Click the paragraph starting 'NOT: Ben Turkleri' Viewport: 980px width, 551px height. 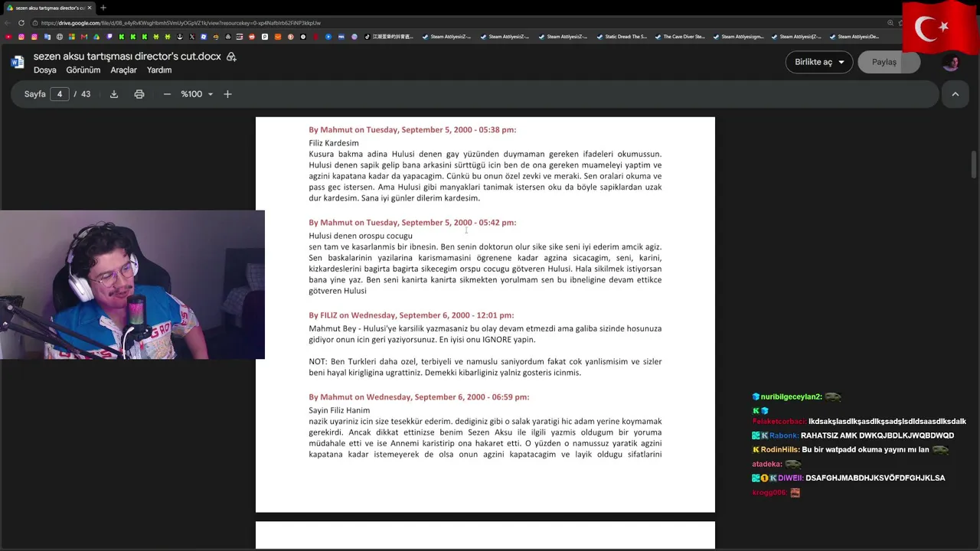485,367
